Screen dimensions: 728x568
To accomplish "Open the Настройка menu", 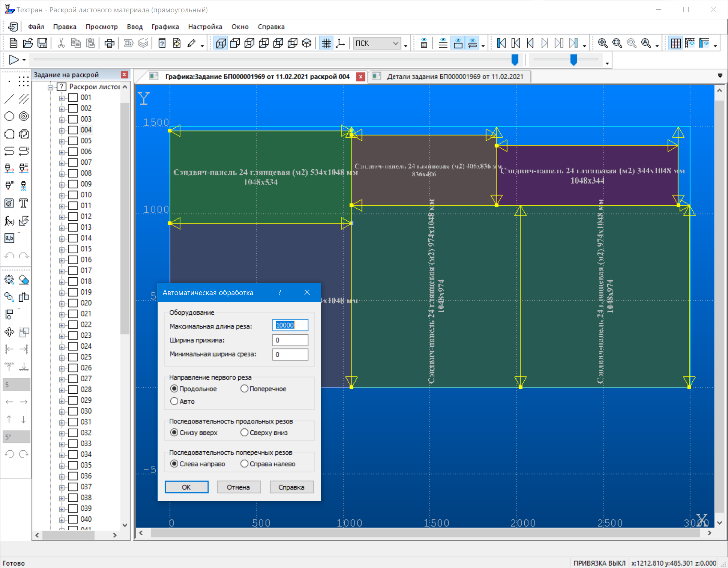I will pyautogui.click(x=205, y=27).
